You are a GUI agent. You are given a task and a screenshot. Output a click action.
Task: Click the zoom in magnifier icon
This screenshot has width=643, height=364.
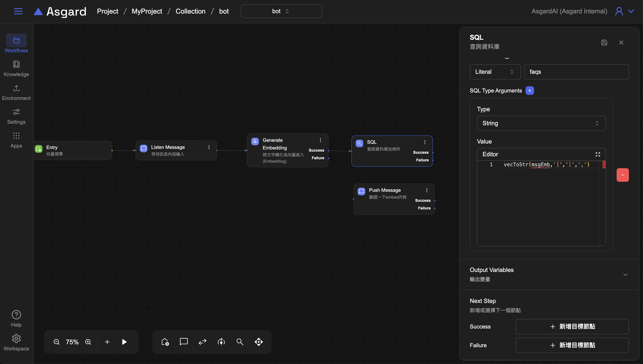pos(88,342)
